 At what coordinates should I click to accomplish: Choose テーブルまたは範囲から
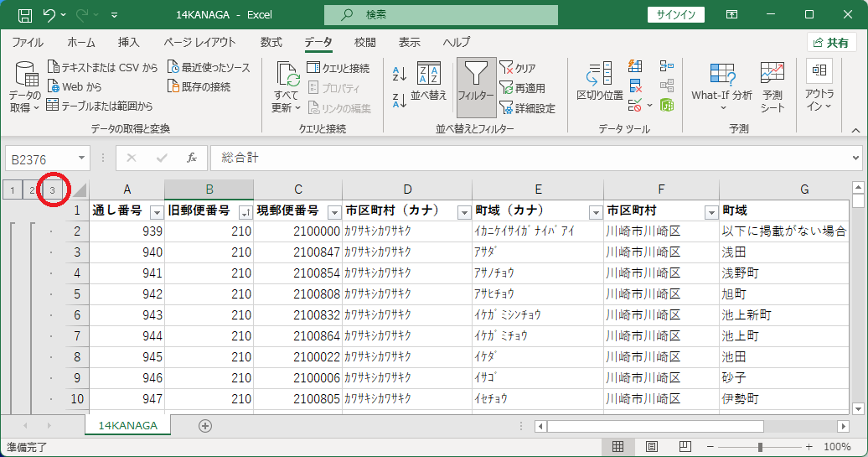point(100,106)
